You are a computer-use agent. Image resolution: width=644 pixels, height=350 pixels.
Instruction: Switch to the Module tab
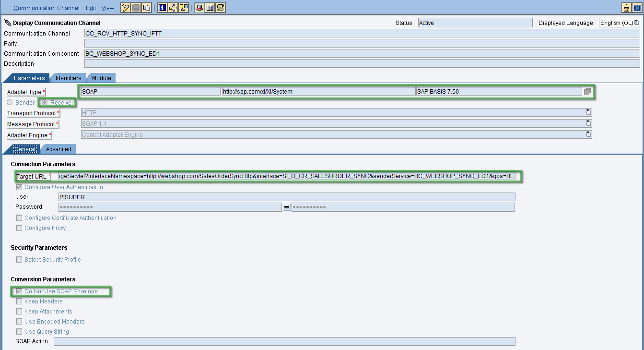pos(101,78)
